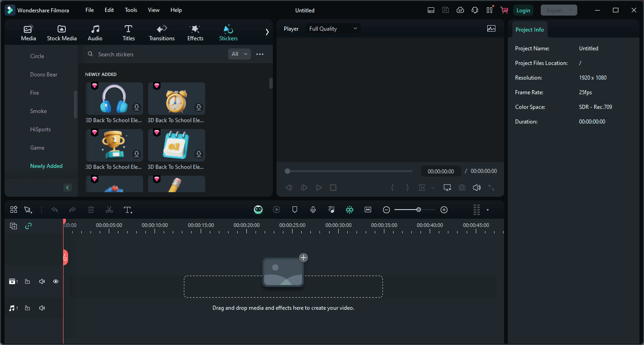Hide video track 1 with eye icon
The width and height of the screenshot is (644, 345).
[x=56, y=281]
